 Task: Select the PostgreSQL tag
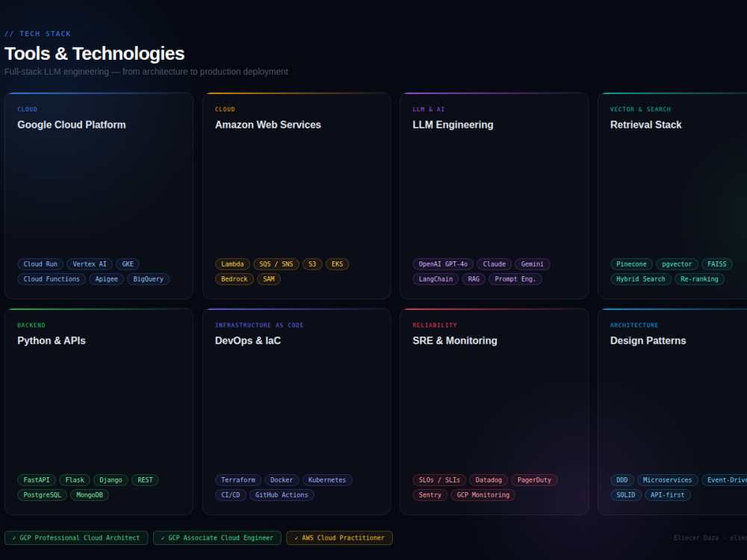43,495
